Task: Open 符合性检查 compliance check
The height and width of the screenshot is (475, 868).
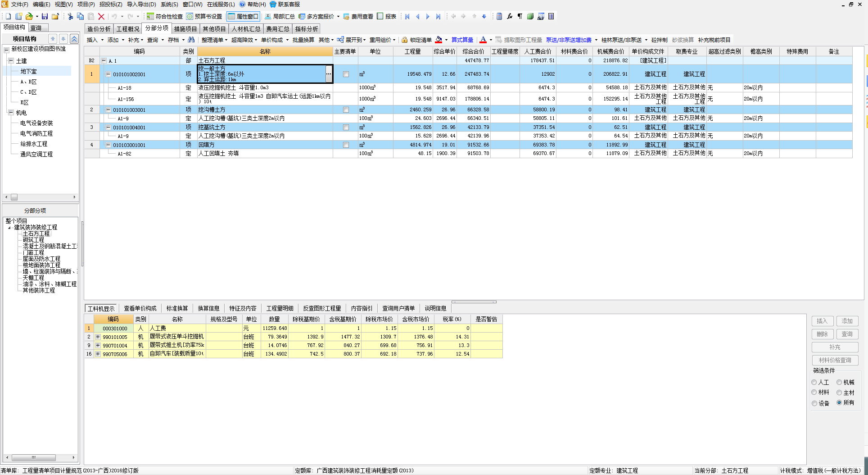Action: (x=165, y=17)
